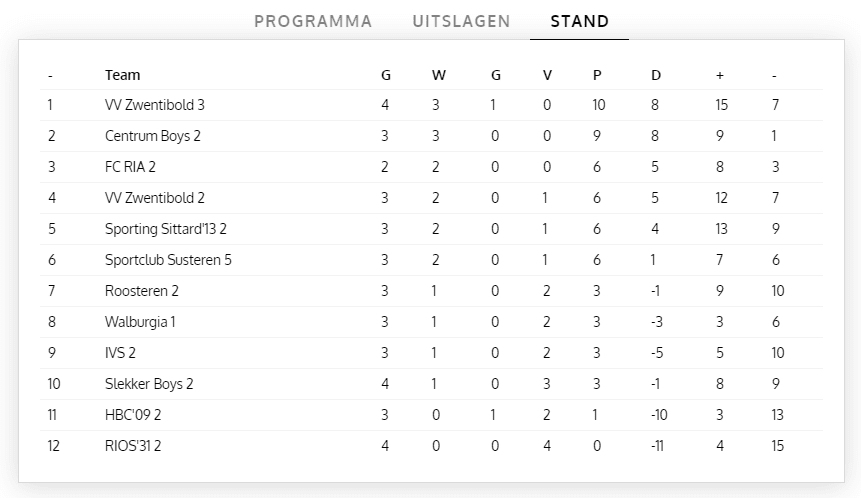Click Roosteren 2 team name
This screenshot has height=498, width=861.
tap(141, 291)
